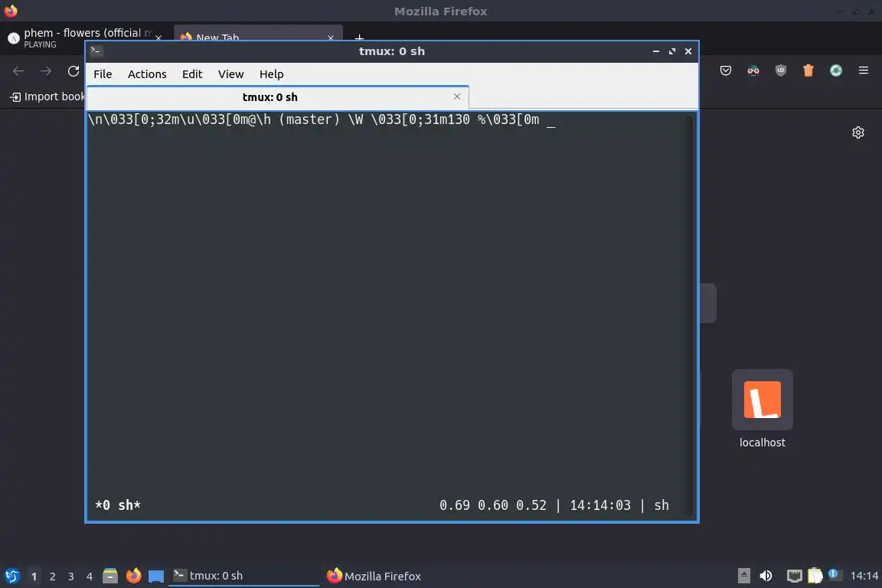The width and height of the screenshot is (882, 588).
Task: Open the Help menu
Action: click(x=271, y=74)
